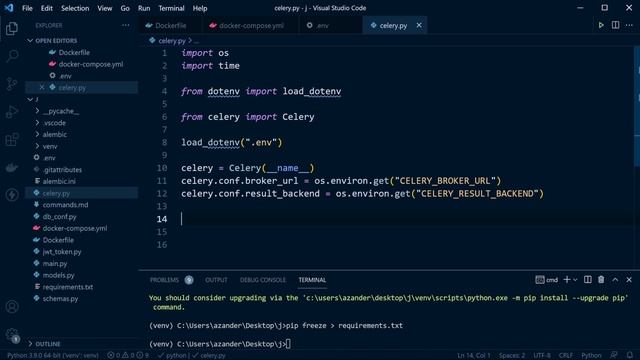Open the Accounts icon

12,307
